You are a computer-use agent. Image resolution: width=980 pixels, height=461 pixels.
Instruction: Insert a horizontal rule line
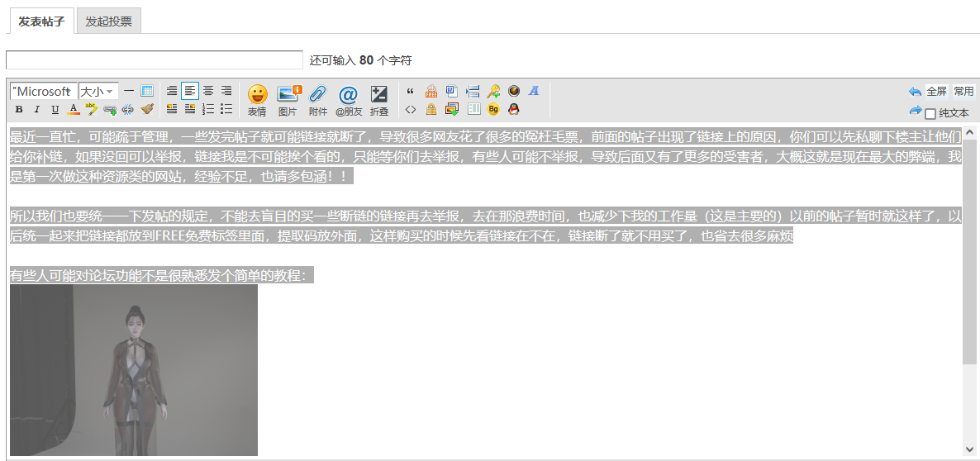(x=129, y=91)
